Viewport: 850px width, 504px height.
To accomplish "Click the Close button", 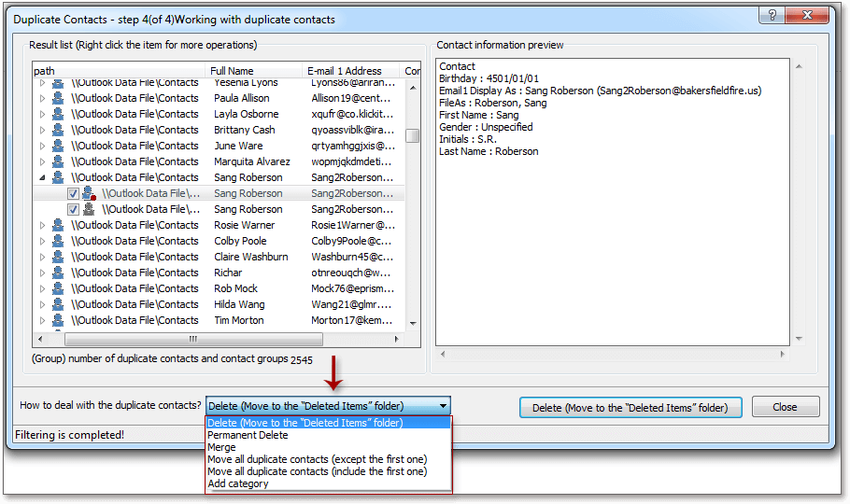I will click(785, 407).
